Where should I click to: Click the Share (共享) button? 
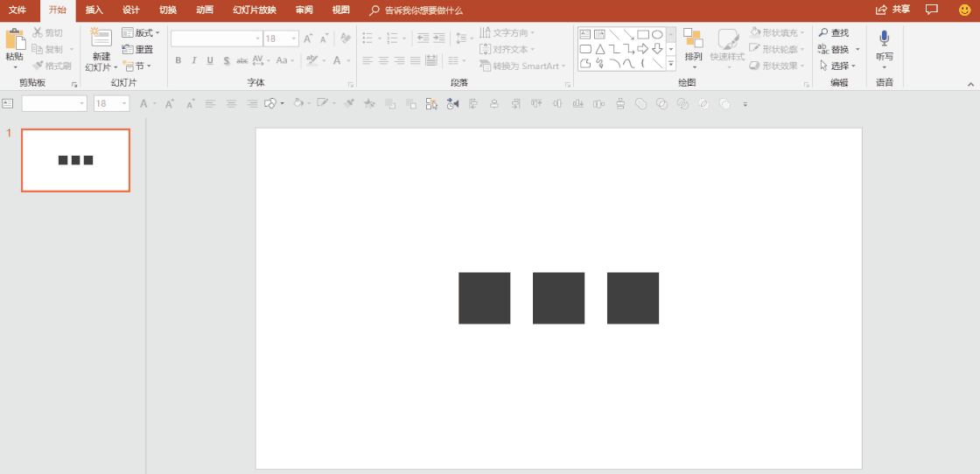point(892,10)
